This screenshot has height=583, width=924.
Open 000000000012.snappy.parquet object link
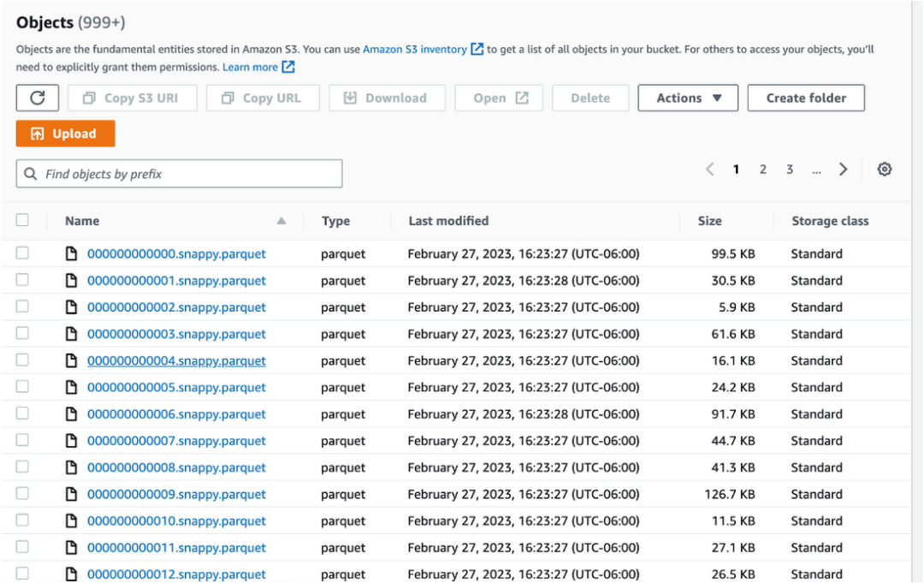(x=176, y=574)
